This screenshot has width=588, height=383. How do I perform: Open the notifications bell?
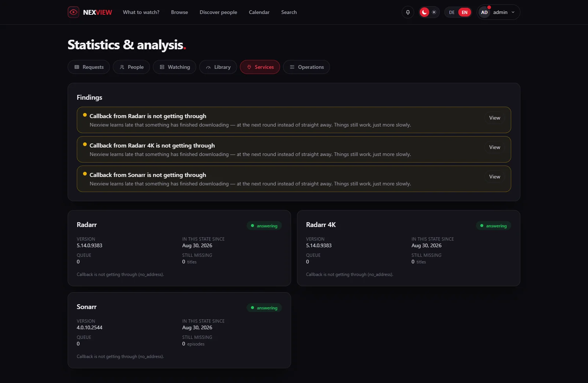[x=408, y=12]
